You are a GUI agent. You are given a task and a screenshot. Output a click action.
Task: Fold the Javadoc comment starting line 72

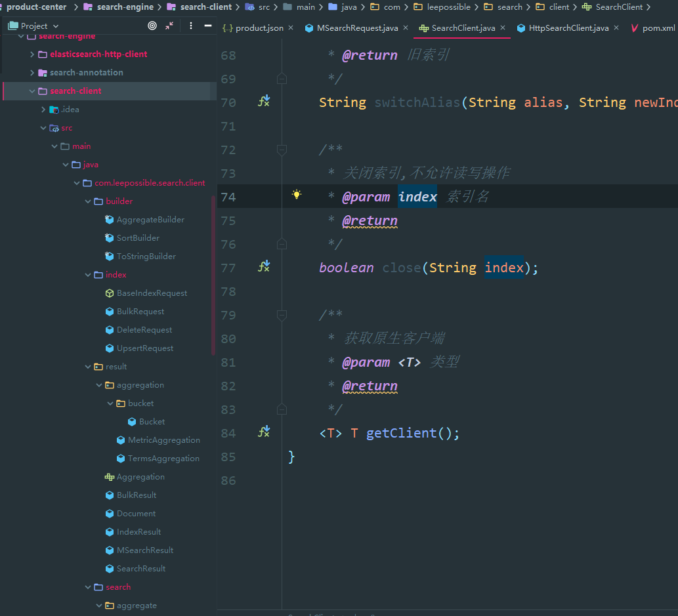[282, 150]
